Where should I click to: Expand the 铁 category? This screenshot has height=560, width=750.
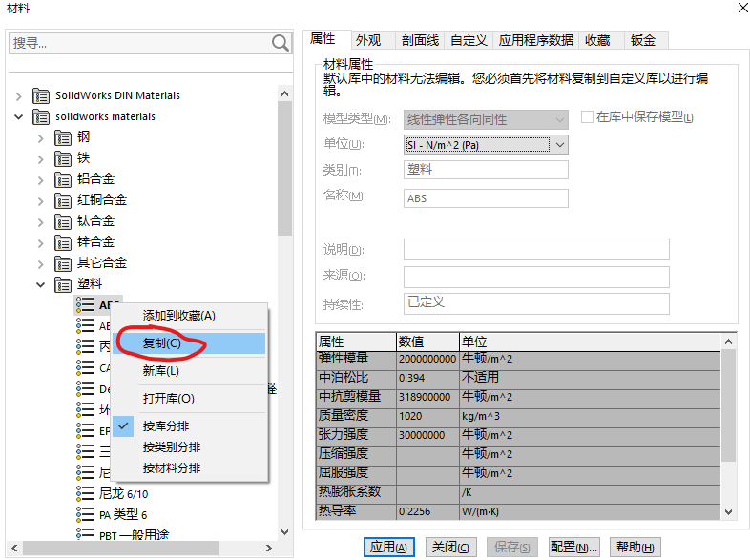click(41, 159)
